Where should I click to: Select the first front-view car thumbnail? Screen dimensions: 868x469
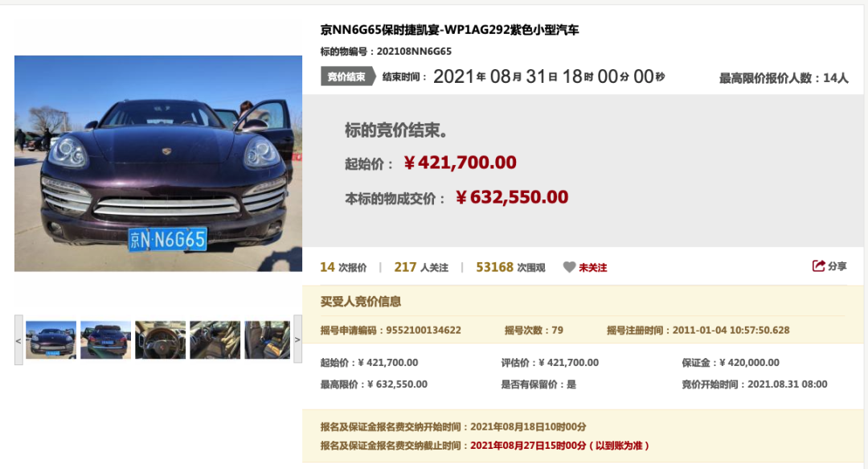(51, 339)
